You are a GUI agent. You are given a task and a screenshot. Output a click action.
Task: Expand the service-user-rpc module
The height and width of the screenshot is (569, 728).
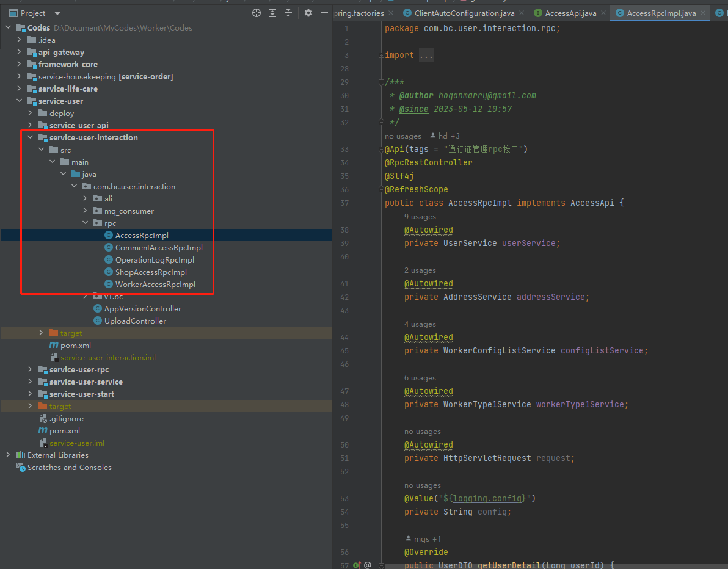click(30, 369)
